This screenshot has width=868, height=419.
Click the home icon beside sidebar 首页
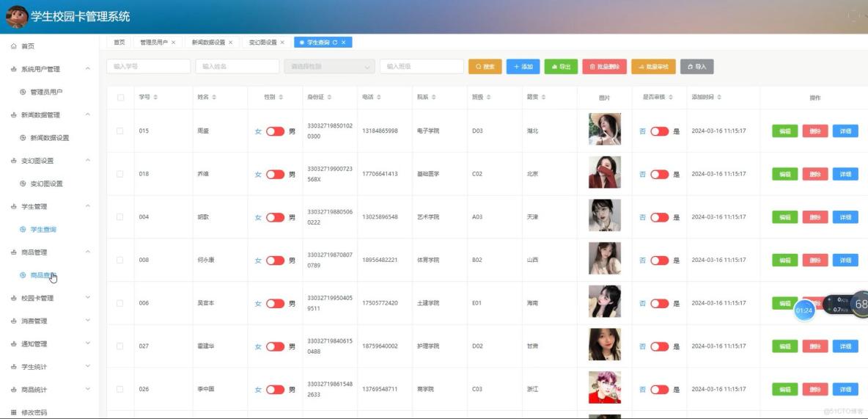click(14, 46)
